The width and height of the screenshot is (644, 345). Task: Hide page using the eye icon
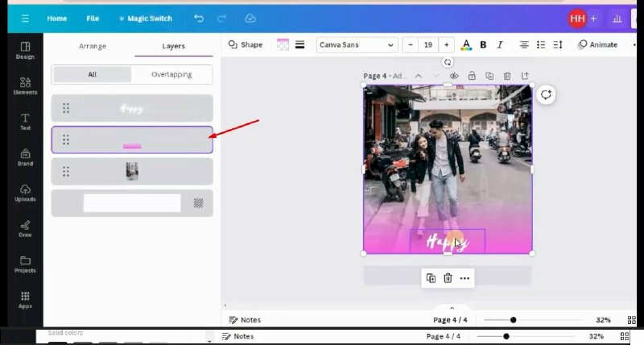(x=454, y=76)
